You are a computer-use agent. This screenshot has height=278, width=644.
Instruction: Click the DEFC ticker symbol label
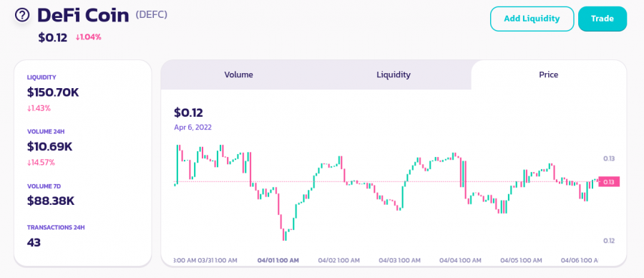[x=152, y=15]
